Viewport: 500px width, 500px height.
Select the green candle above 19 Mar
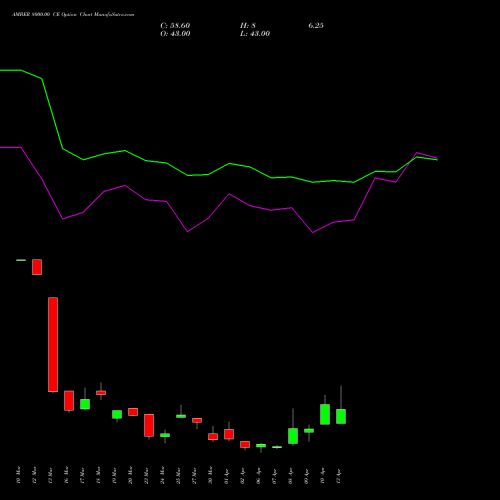(117, 414)
